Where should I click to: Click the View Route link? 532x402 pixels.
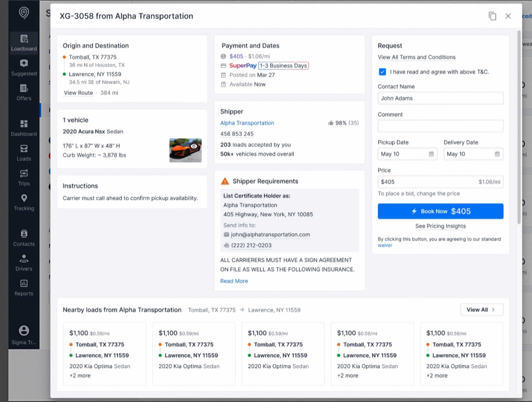click(x=78, y=93)
